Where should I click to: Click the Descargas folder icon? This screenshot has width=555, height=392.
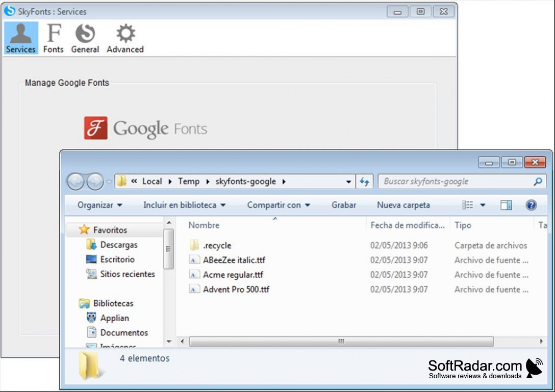tap(91, 244)
